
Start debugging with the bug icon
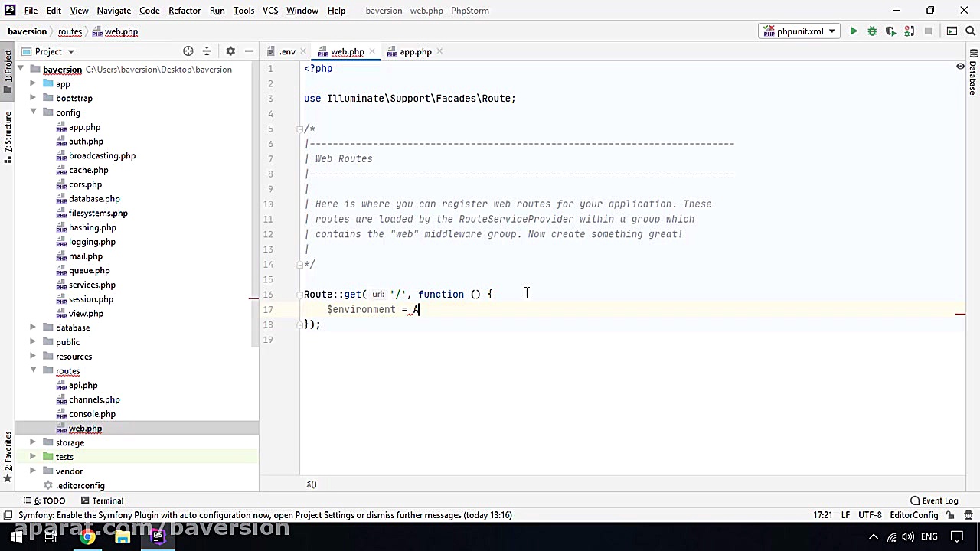click(872, 31)
